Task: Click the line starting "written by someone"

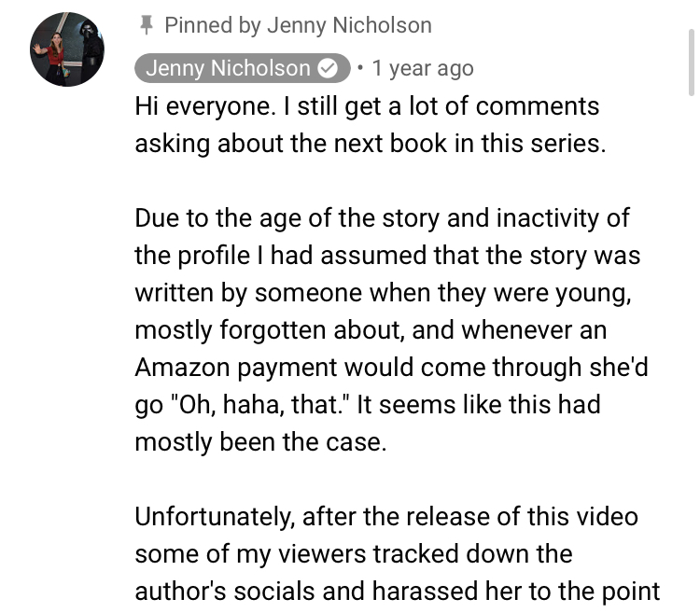Action: [383, 294]
